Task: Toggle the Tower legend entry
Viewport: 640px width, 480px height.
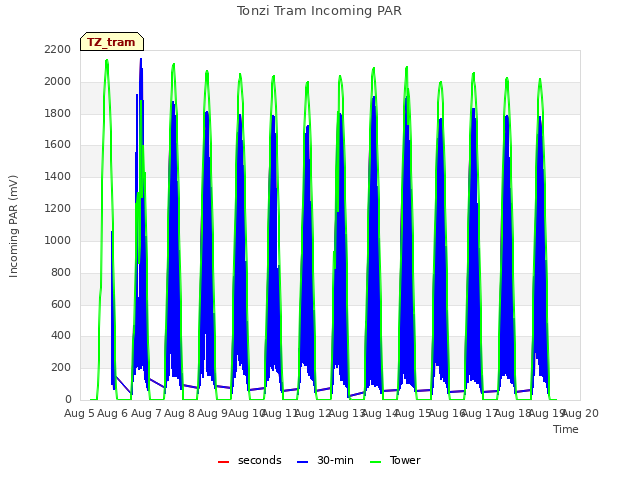Action: point(395,460)
